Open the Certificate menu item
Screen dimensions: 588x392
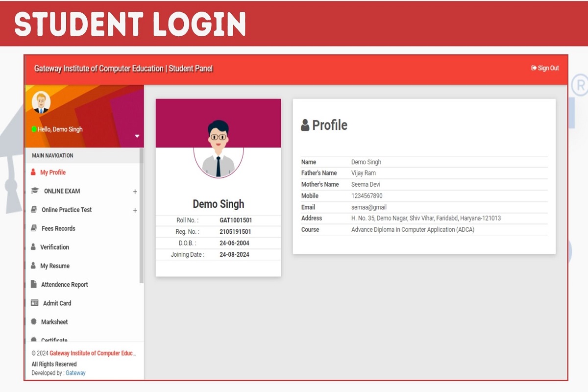[x=54, y=340]
